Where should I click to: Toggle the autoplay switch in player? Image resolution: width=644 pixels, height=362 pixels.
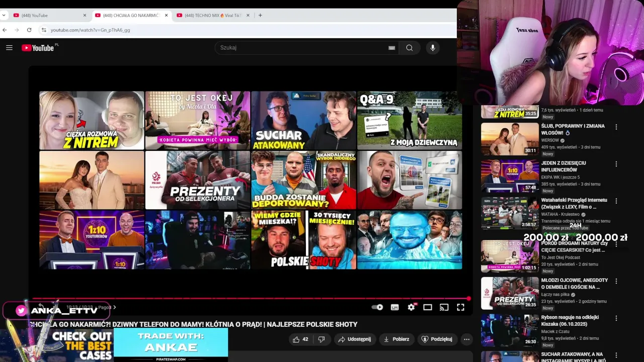click(377, 307)
